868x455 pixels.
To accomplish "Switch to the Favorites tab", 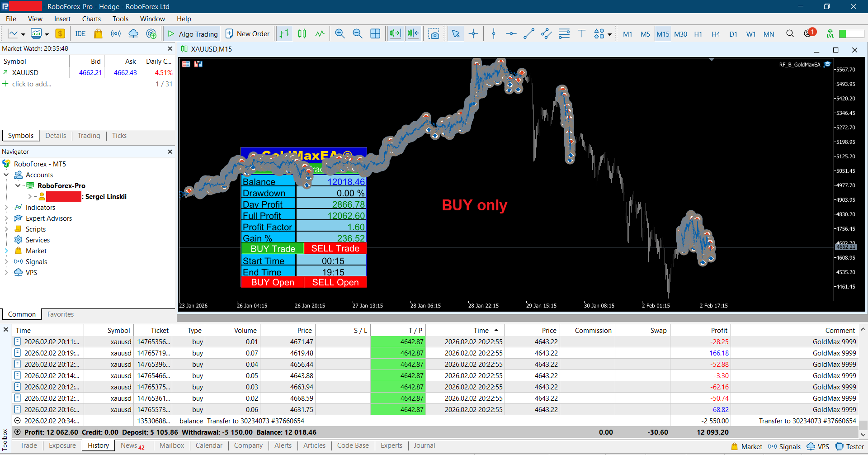I will [x=61, y=314].
